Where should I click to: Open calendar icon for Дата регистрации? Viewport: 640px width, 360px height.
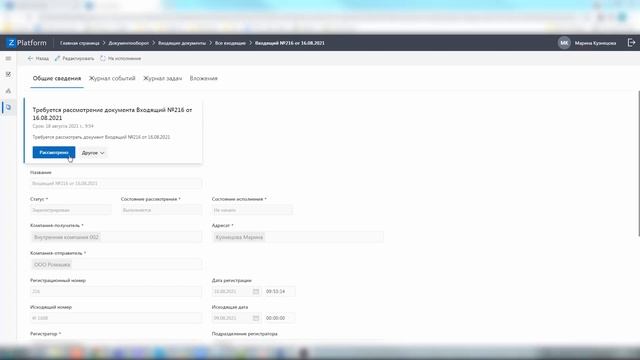pyautogui.click(x=256, y=291)
